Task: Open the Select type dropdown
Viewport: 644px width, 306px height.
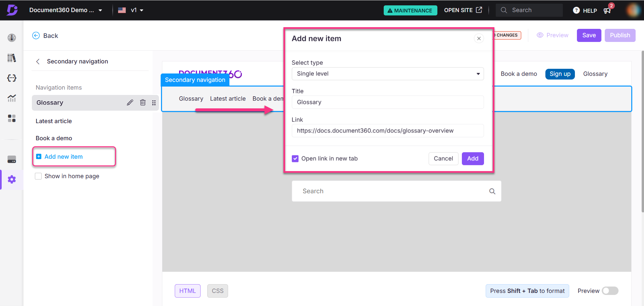Action: [x=388, y=74]
